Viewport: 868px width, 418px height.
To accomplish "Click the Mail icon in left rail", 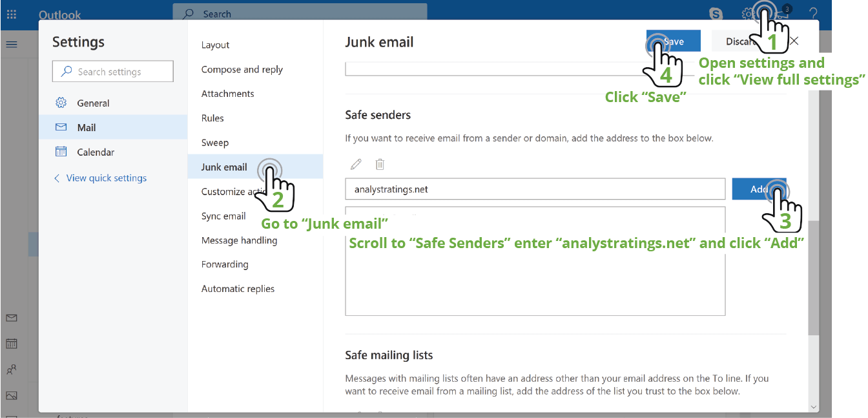I will pyautogui.click(x=12, y=318).
